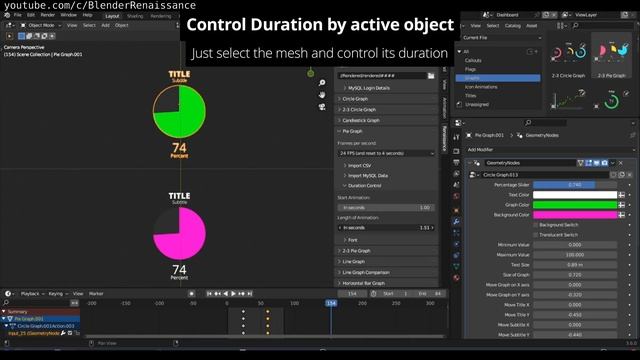This screenshot has width=640, height=360.
Task: Open the timeline editor type icon
Action: pyautogui.click(x=9, y=293)
